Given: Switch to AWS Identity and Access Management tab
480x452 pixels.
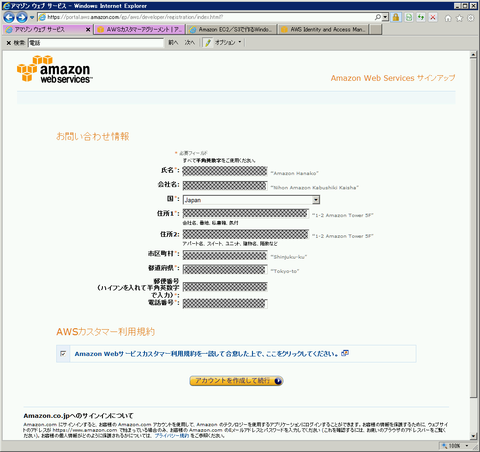Looking at the screenshot, I should click(x=323, y=30).
